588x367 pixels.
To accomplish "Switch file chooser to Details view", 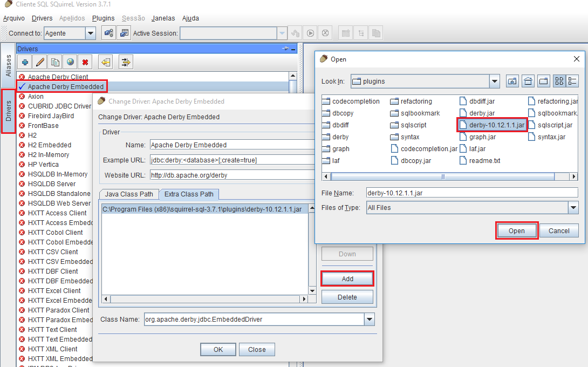I will [573, 81].
